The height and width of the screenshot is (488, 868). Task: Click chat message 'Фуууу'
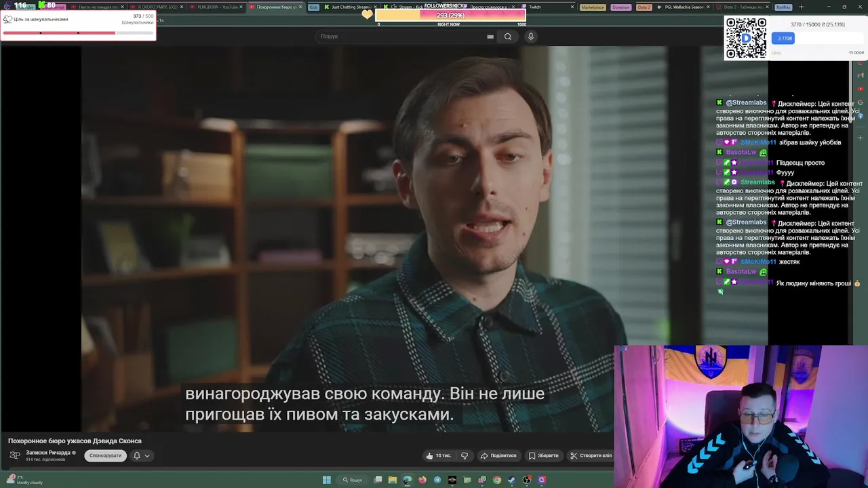[x=785, y=173]
